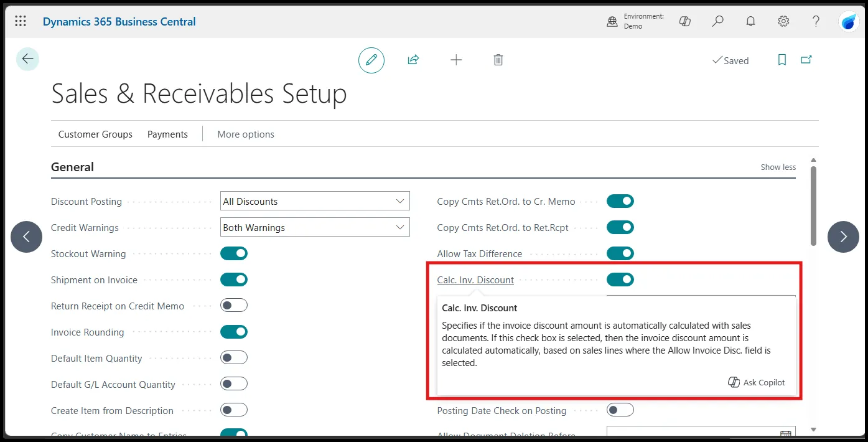This screenshot has height=442, width=868.
Task: Open Customer Groups menu
Action: tap(95, 134)
